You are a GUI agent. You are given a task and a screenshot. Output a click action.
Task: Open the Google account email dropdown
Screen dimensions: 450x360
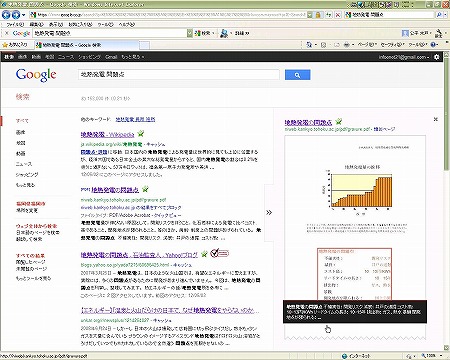403,57
